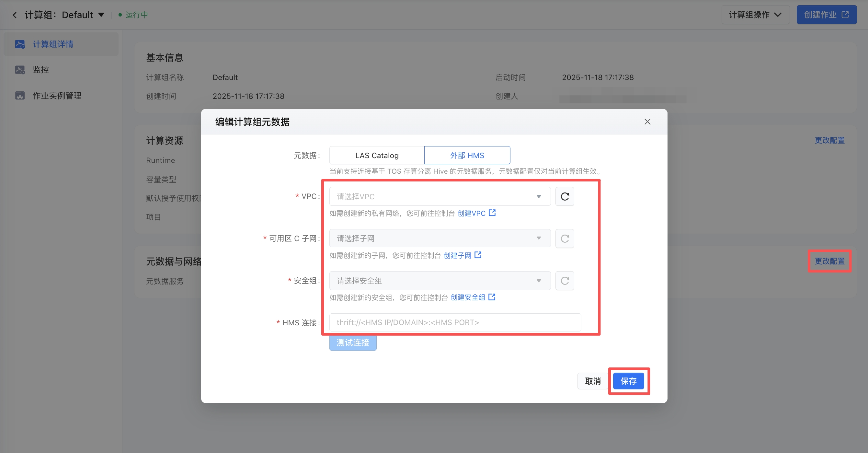Click the 作业实例管理 sidebar icon

click(x=20, y=96)
